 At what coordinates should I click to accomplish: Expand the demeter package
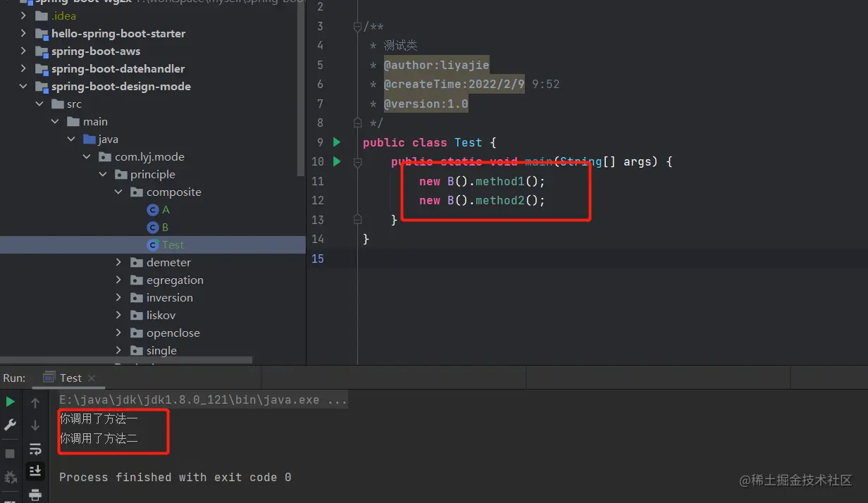119,263
